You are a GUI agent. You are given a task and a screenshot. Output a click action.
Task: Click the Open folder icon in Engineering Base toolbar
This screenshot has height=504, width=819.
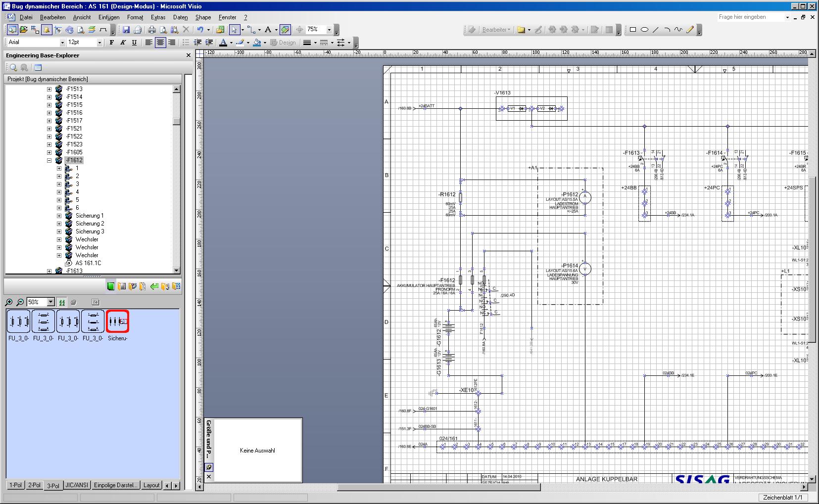(x=23, y=30)
